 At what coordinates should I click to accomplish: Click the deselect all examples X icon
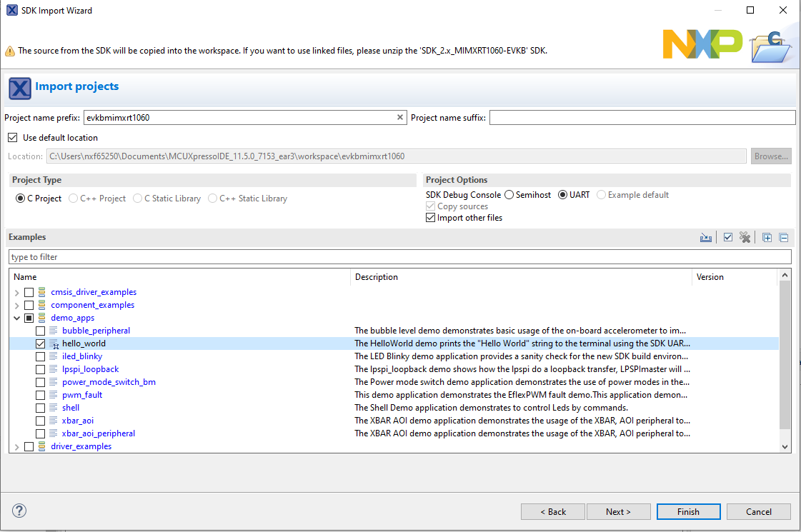click(745, 238)
